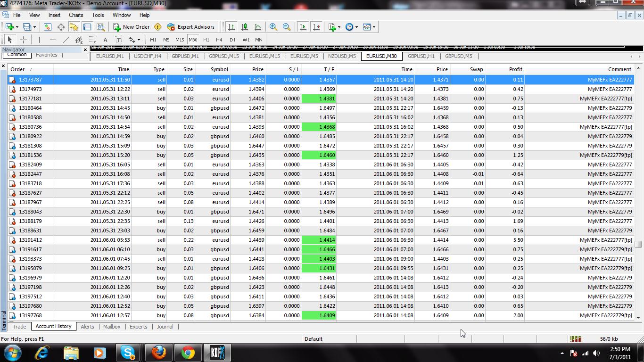Draw a Fibonacci retracement tool
Screen dimensions: 644x362
[x=92, y=40]
